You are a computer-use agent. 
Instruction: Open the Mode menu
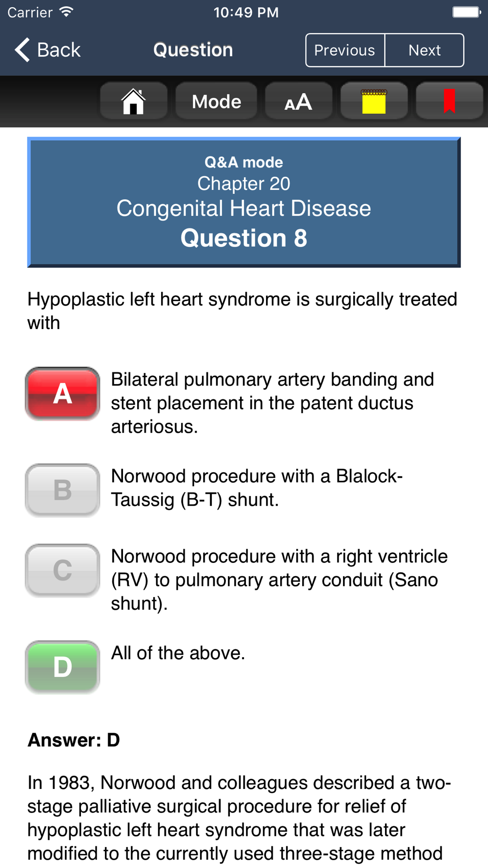216,101
